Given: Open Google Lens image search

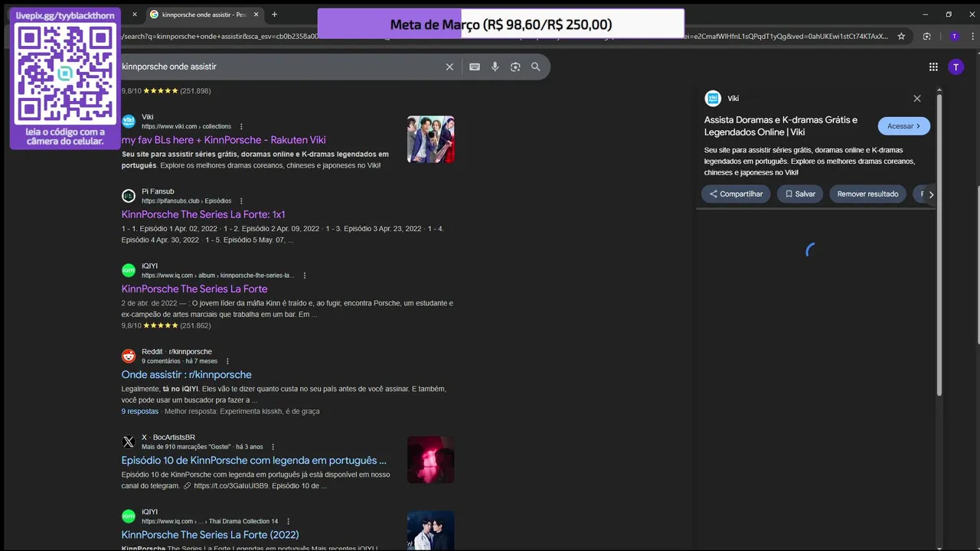Looking at the screenshot, I should [x=515, y=67].
